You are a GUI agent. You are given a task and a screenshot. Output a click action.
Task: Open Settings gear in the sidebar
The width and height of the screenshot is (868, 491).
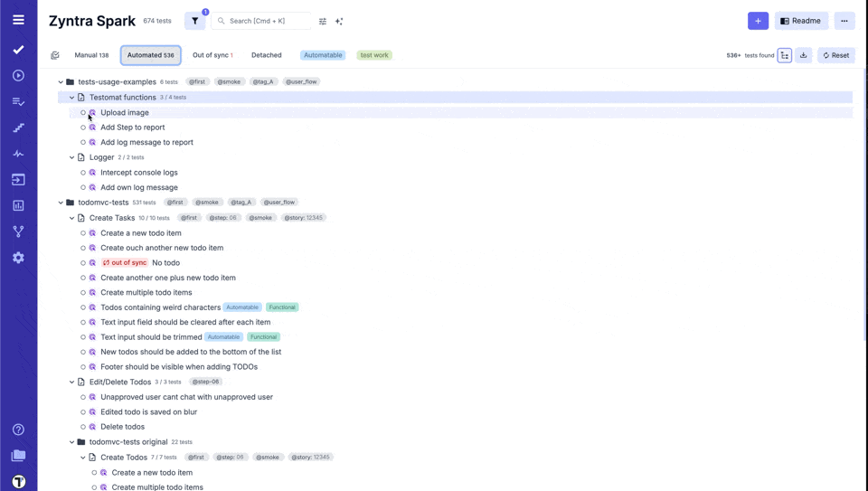coord(18,258)
